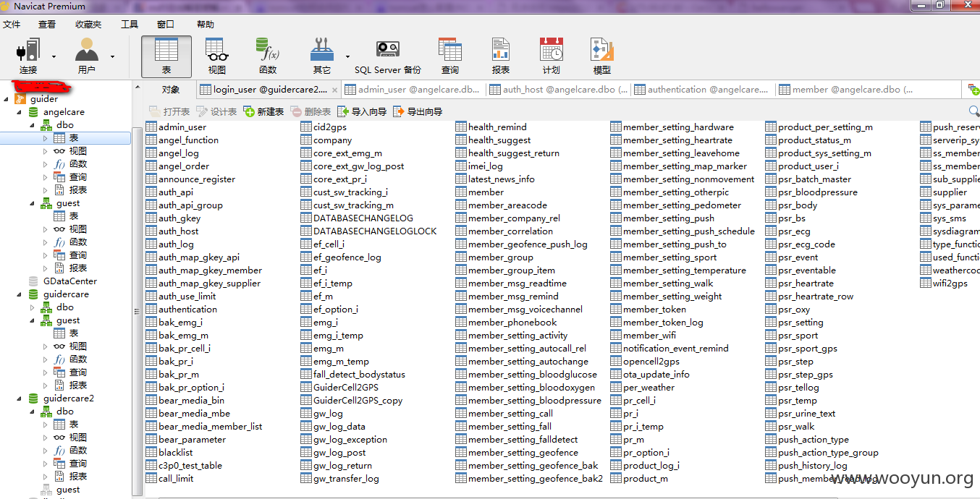This screenshot has height=499, width=980.
Task: Select the wifi2gps table entry
Action: pyautogui.click(x=944, y=283)
